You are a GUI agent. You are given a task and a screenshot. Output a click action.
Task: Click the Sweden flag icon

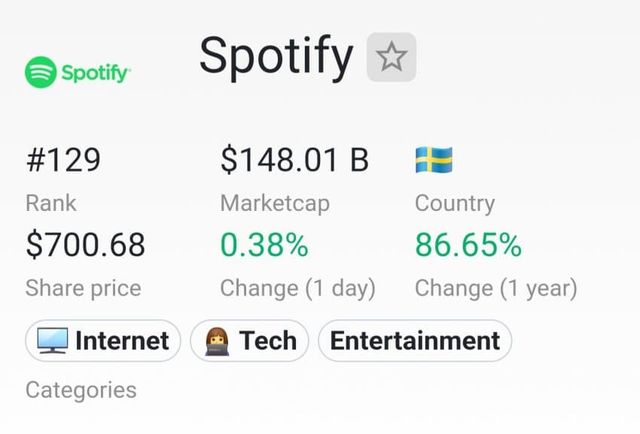point(433,160)
